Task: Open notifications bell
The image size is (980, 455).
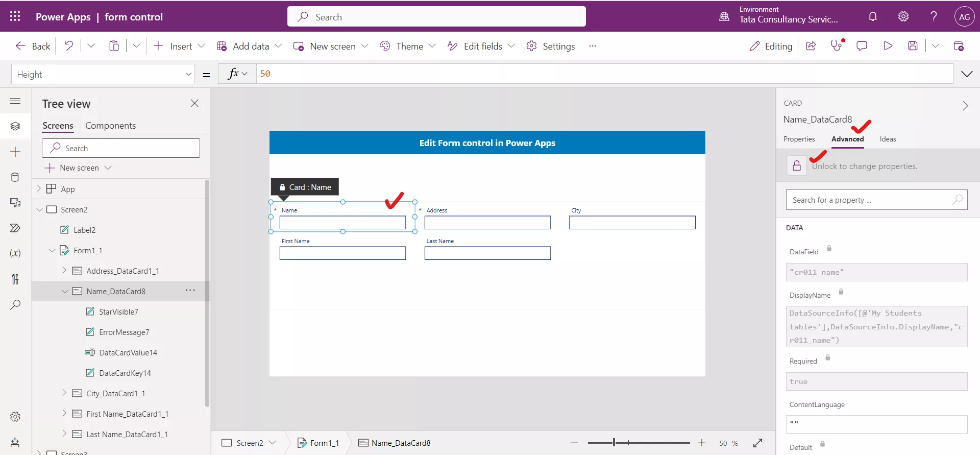Action: (x=873, y=16)
